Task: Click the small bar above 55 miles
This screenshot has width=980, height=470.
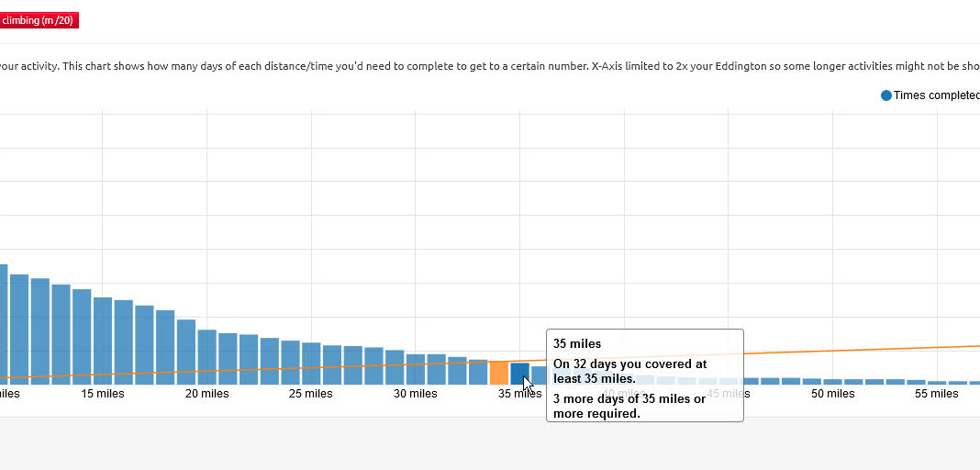Action: 936,382
